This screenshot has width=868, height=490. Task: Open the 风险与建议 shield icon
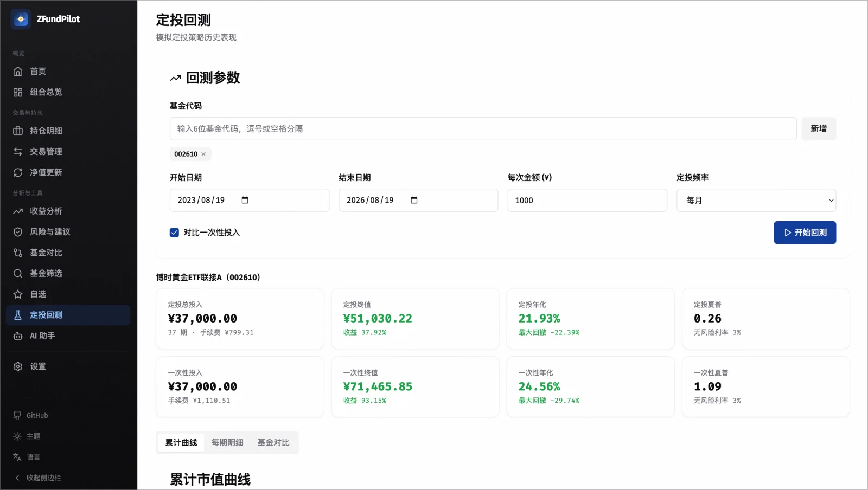(18, 232)
